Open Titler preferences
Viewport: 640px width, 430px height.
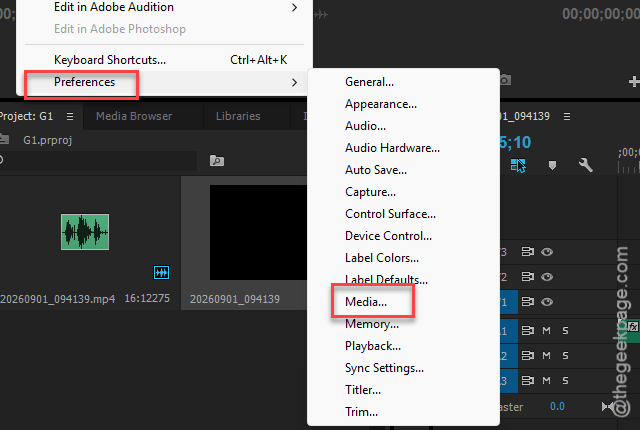(363, 390)
